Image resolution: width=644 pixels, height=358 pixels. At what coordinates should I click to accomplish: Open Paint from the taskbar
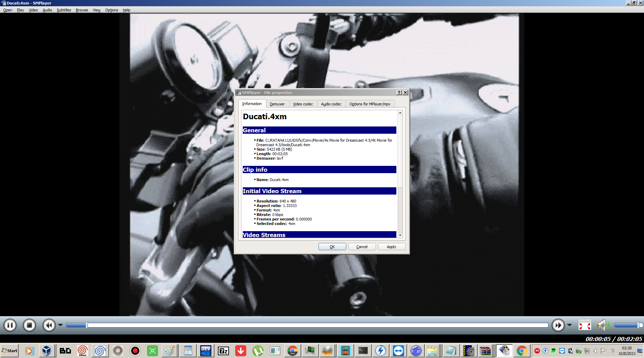(169, 351)
